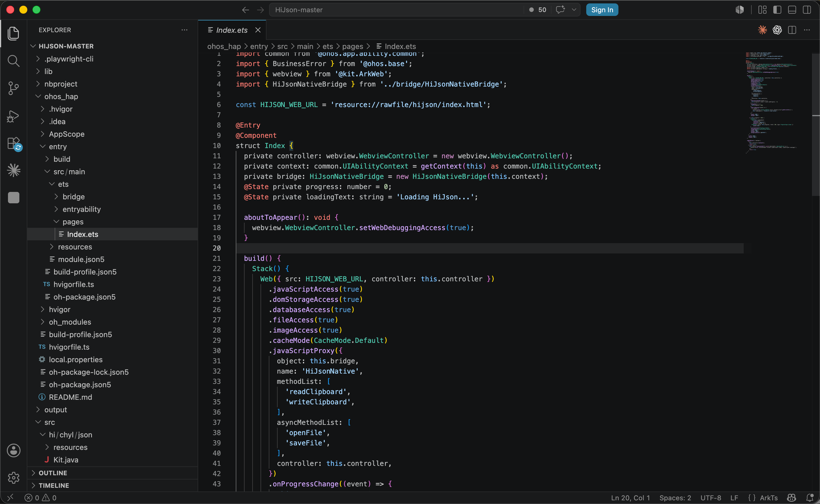The image size is (820, 504).
Task: Click the Index.ets breadcrumb item
Action: 396,46
